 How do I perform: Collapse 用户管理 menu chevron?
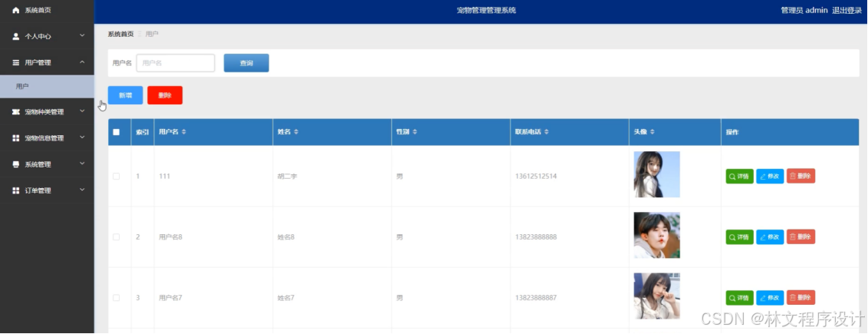point(82,62)
